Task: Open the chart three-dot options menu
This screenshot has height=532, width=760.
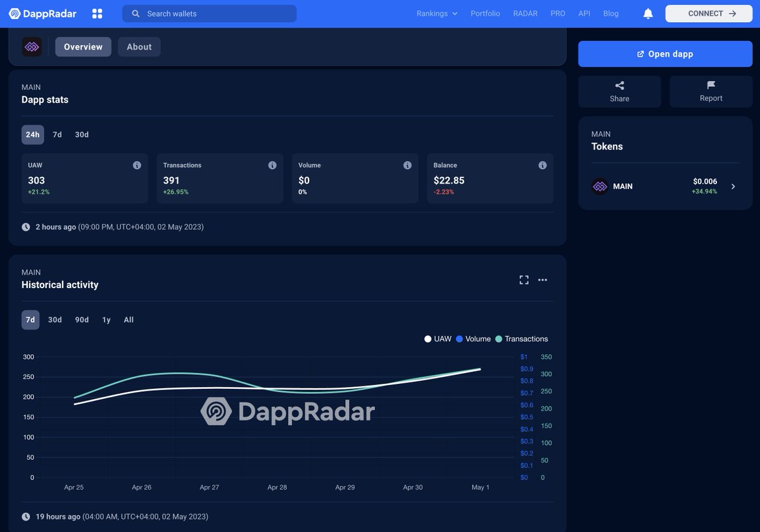Action: tap(543, 280)
